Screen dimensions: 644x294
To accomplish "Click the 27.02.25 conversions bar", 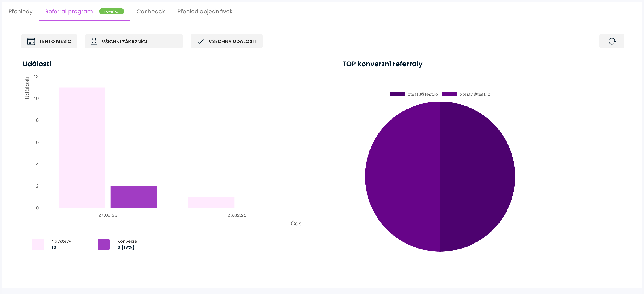I will 134,197.
